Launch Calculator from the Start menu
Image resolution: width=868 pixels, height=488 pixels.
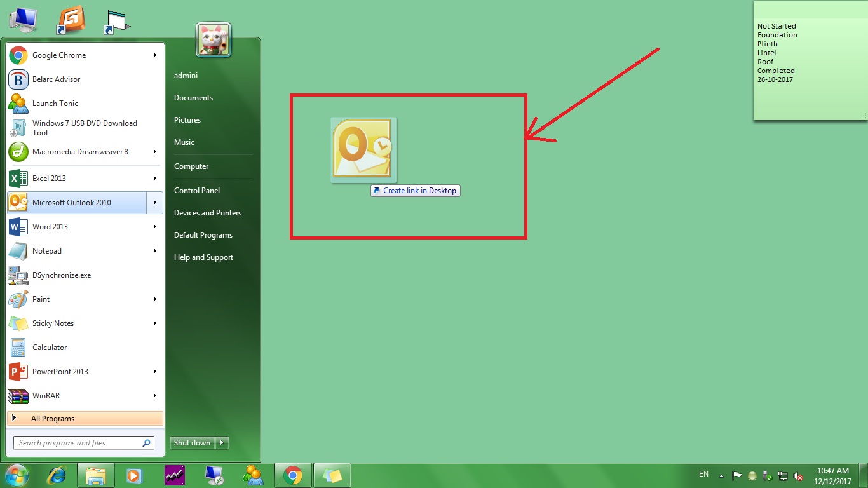click(x=85, y=348)
